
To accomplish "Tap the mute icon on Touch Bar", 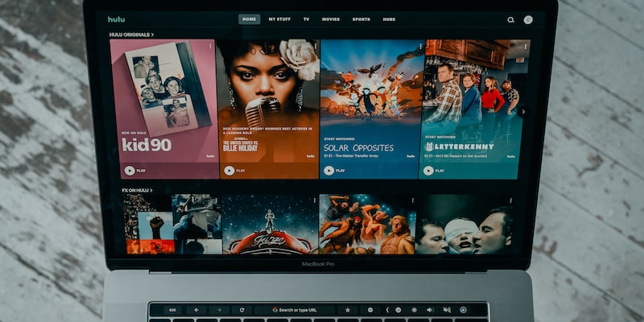I will click(x=447, y=310).
